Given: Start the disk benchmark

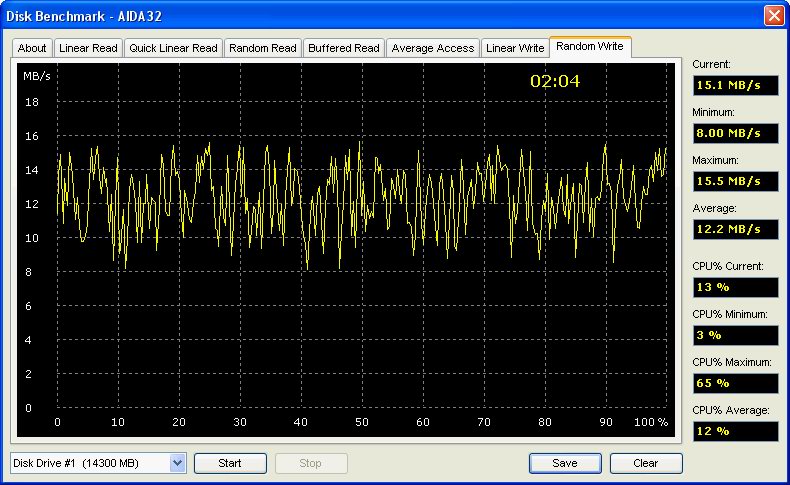Looking at the screenshot, I should [230, 463].
